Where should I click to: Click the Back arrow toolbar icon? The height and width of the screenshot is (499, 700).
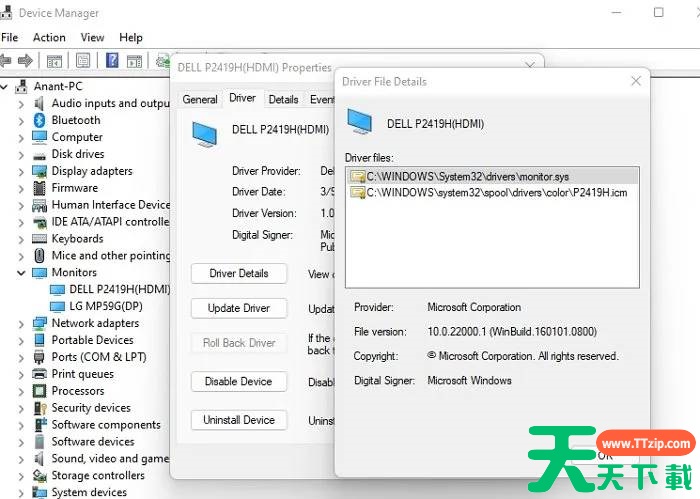pyautogui.click(x=6, y=60)
